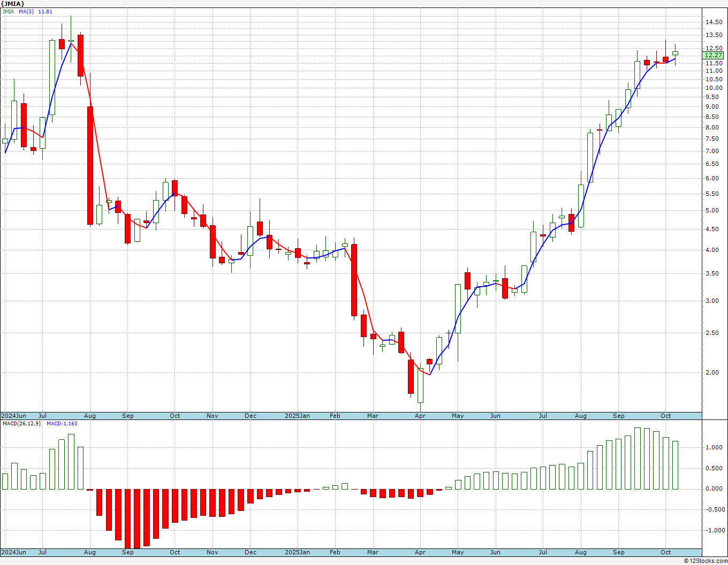The width and height of the screenshot is (728, 565).
Task: Select Mar on the MACD panel time axis
Action: pos(373,552)
